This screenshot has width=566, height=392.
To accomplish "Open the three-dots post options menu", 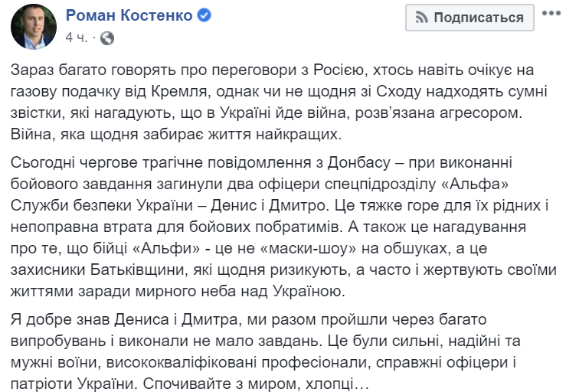I will pyautogui.click(x=549, y=15).
